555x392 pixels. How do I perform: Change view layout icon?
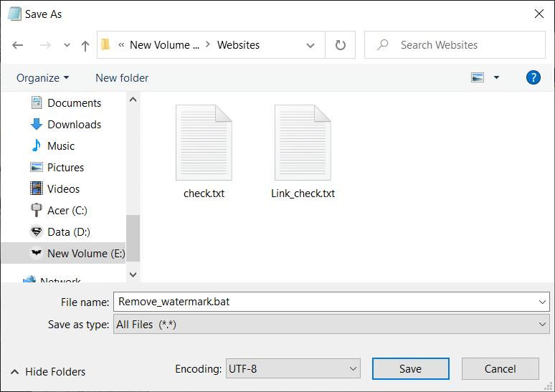[478, 77]
